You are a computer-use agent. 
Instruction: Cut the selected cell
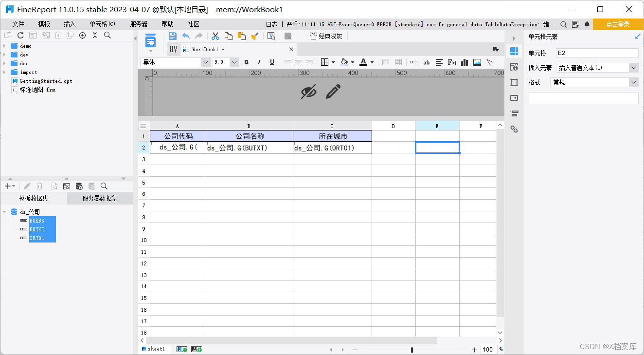click(215, 36)
